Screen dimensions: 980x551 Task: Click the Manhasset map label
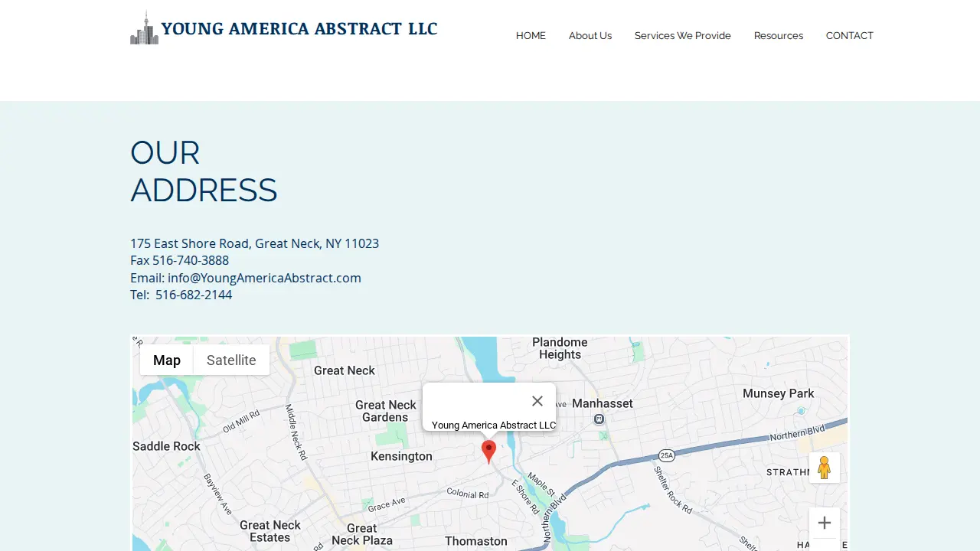pyautogui.click(x=603, y=403)
